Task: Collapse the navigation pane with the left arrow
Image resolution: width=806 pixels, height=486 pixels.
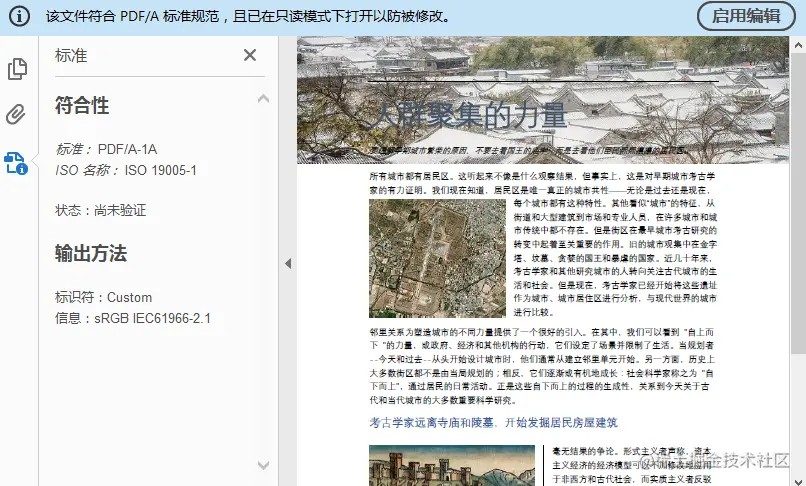Action: (288, 264)
